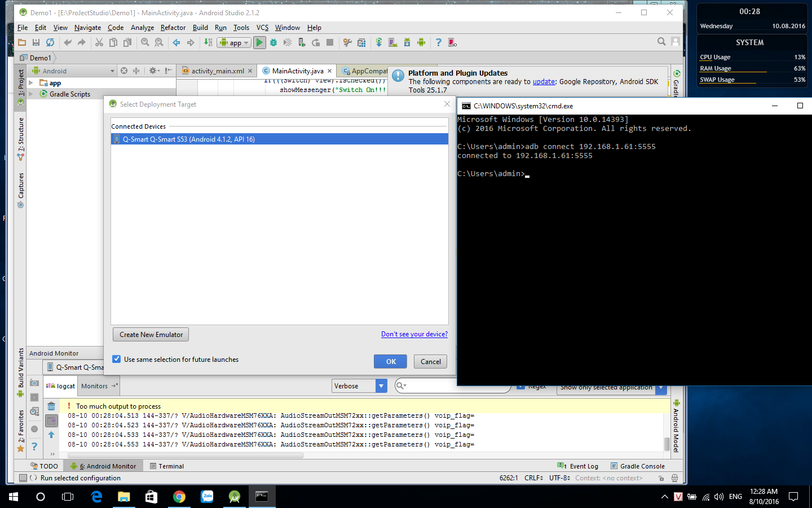Open the Project panel settings gear dropdown
This screenshot has width=812, height=508.
click(x=153, y=71)
